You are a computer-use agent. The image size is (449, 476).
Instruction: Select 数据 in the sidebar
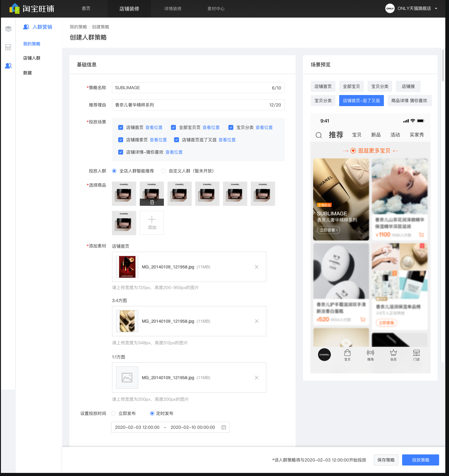[x=27, y=73]
